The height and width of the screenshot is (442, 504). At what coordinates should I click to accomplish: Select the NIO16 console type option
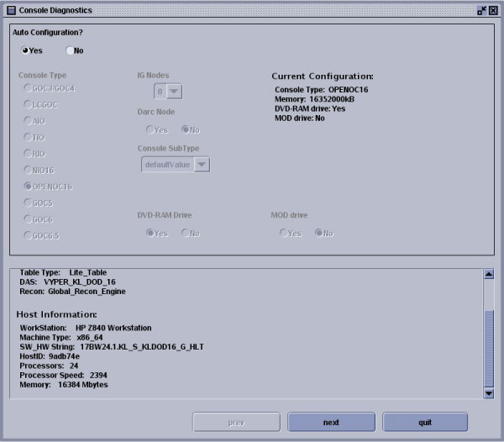(x=28, y=170)
